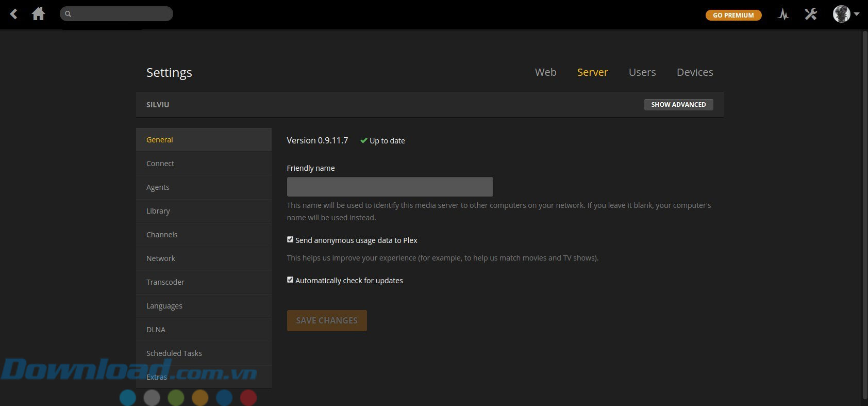Go to the Home icon
The image size is (868, 406).
pos(38,14)
